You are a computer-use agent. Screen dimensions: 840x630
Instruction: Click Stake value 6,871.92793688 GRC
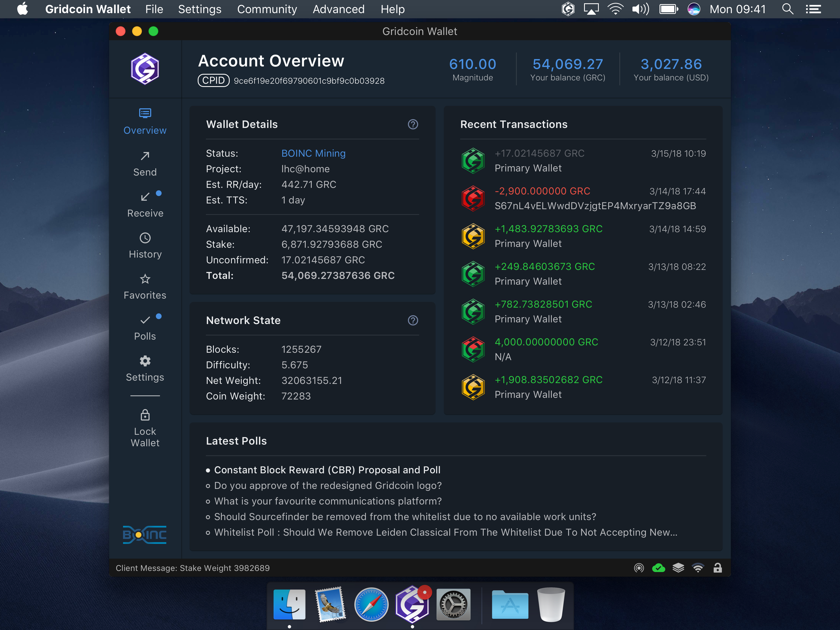tap(331, 244)
